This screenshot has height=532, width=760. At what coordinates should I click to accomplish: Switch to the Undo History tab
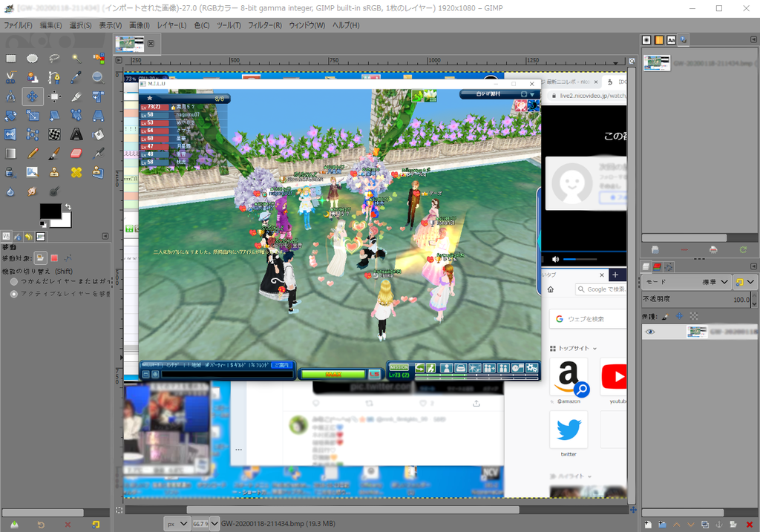[29, 237]
